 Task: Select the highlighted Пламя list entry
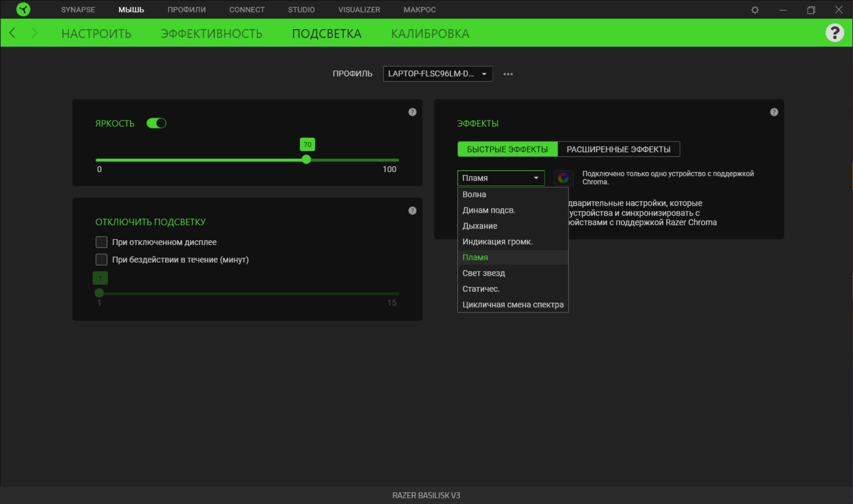(x=513, y=257)
